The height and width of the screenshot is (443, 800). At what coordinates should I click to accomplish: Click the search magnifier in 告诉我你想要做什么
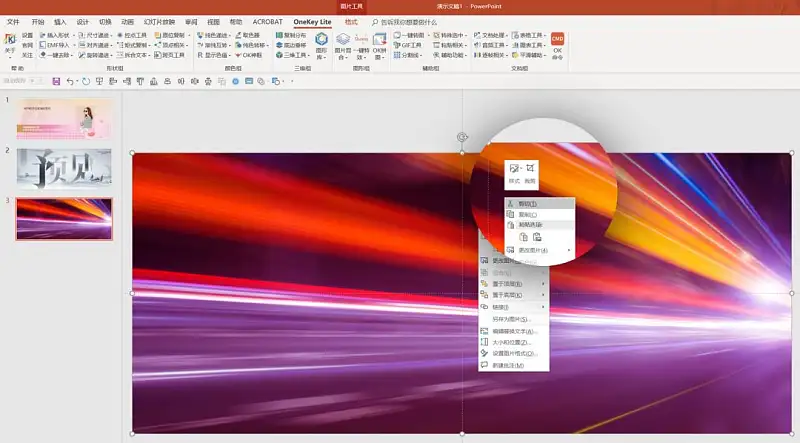pos(375,22)
